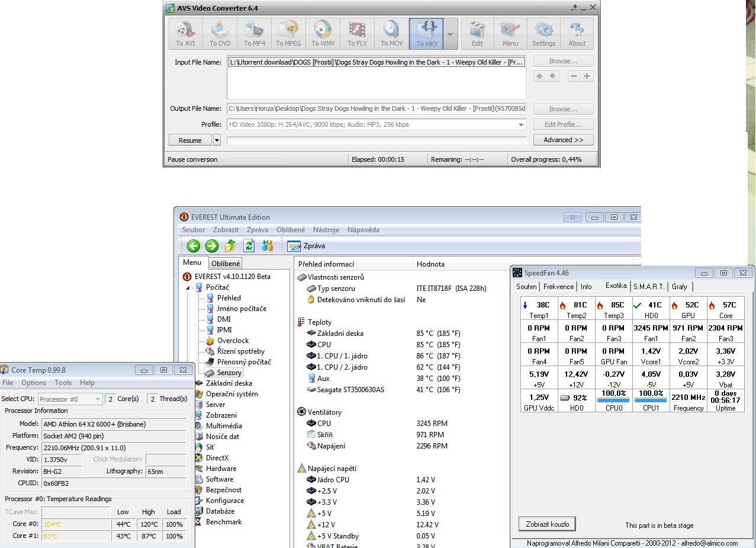Click the EVEREST users toolbar icon
Screen dimensions: 756x548
click(267, 246)
